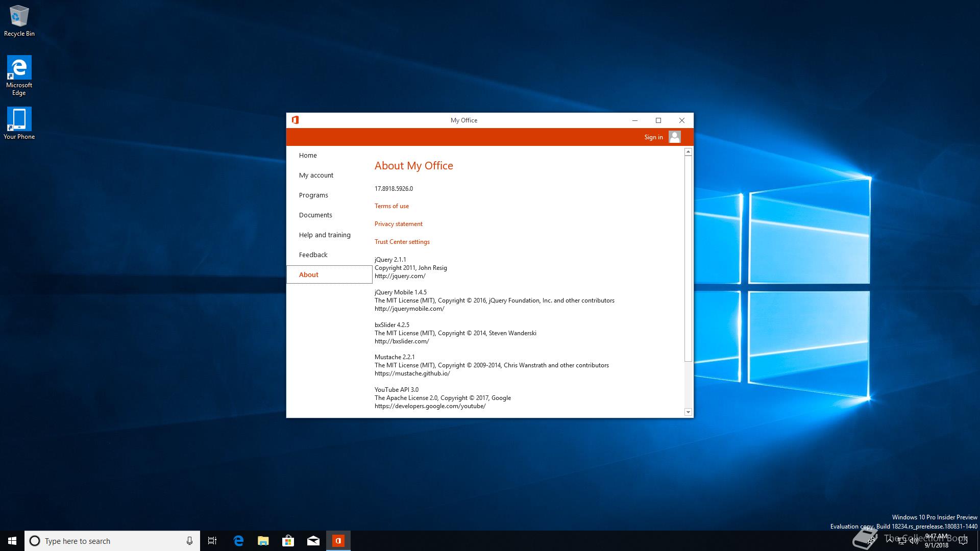Viewport: 980px width, 551px height.
Task: Click the https://developers.google.com/youtube/ text
Action: point(430,406)
